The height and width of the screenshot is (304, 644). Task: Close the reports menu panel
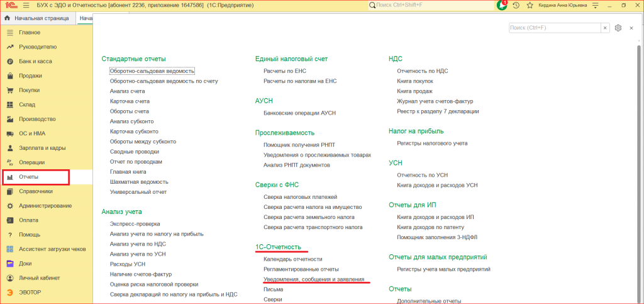pyautogui.click(x=631, y=28)
